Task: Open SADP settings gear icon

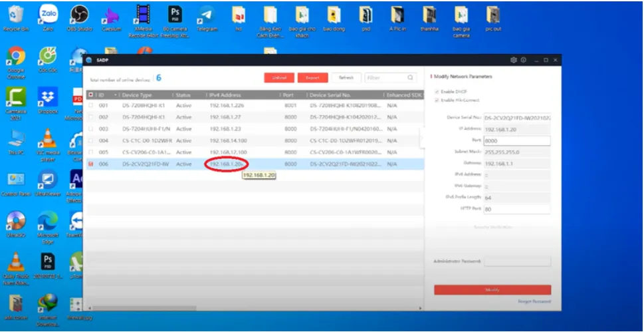Action: (513, 60)
